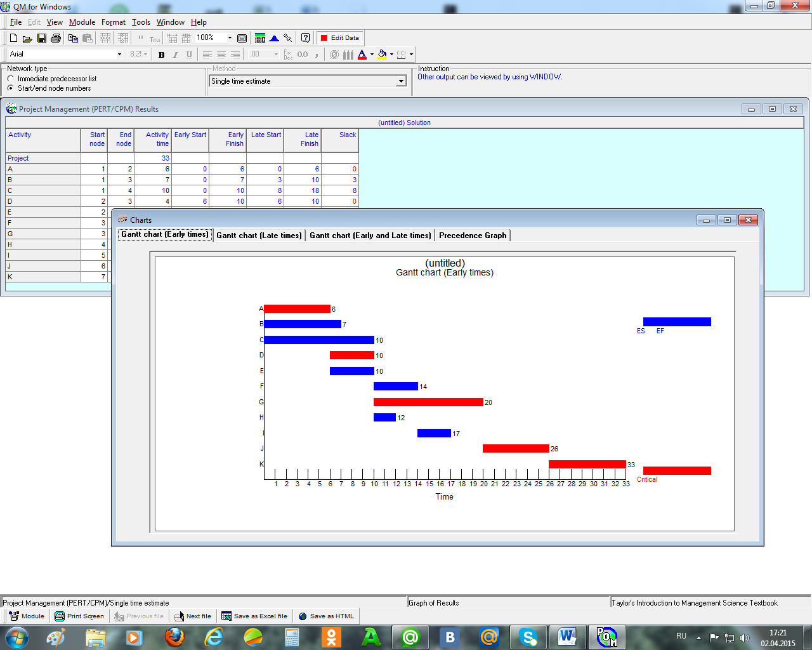Toggle underline formatting
Screen dimensions: 812x650
coord(189,55)
